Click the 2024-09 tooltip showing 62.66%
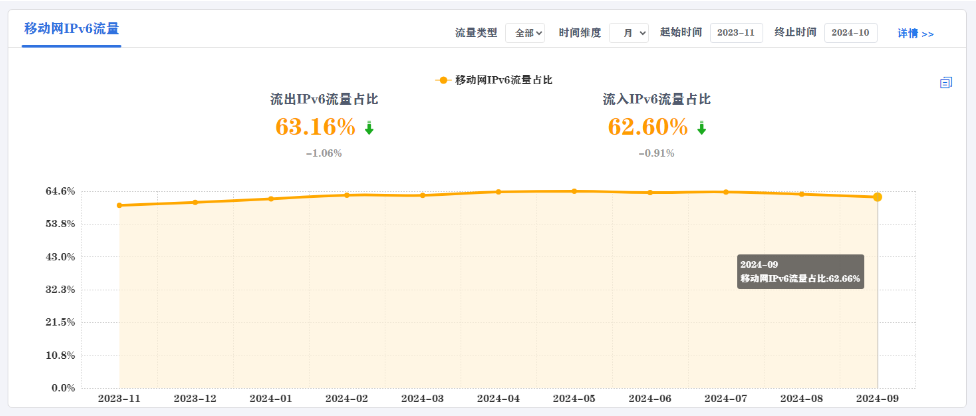Screen dimensions: 976x416 (x=800, y=272)
